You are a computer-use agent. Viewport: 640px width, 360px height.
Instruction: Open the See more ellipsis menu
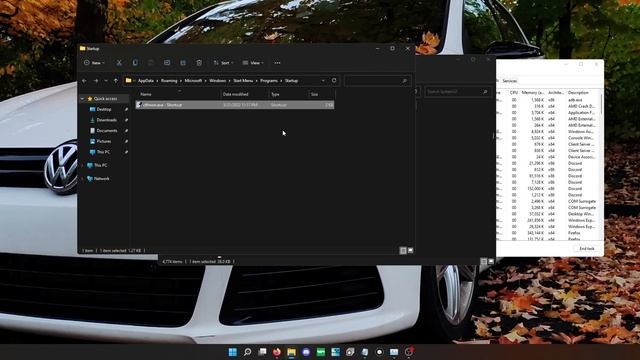[x=278, y=63]
